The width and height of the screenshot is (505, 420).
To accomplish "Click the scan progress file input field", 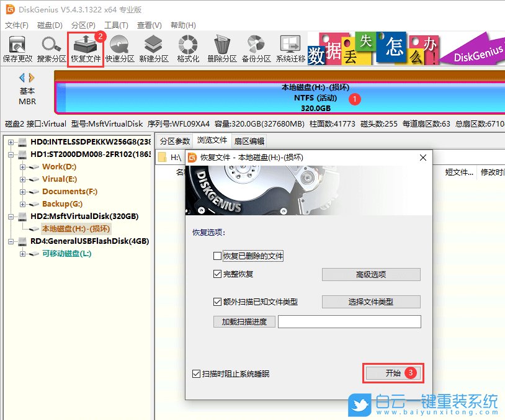I will [349, 321].
